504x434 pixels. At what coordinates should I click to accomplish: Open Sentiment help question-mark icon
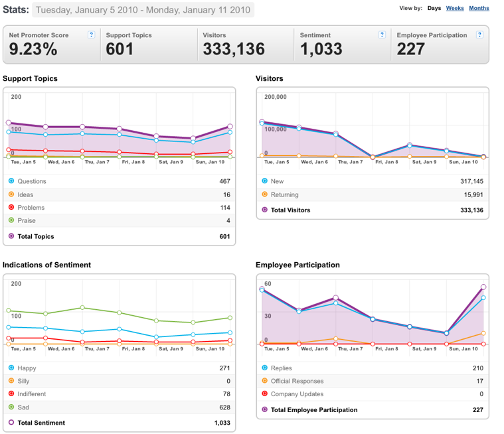pos(382,35)
